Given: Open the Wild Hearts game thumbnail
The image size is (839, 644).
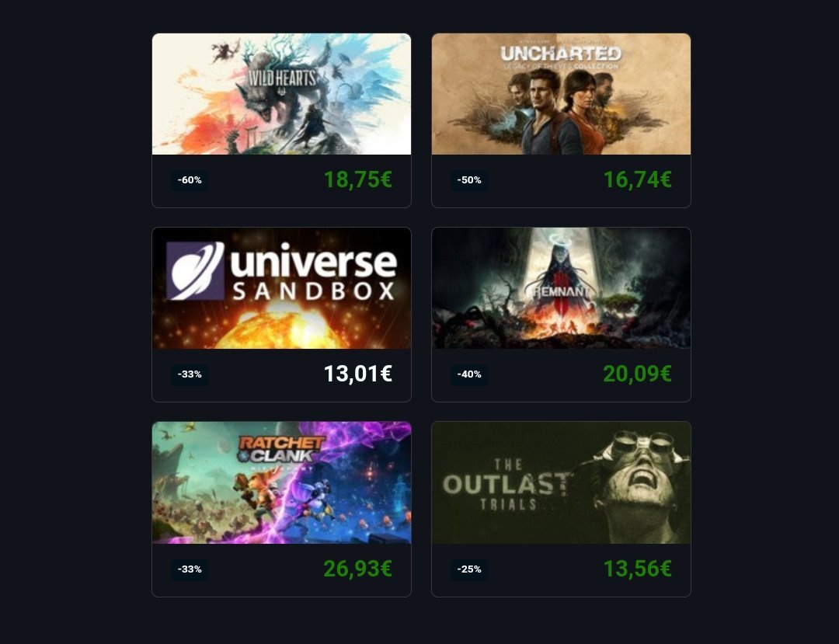Looking at the screenshot, I should [281, 94].
